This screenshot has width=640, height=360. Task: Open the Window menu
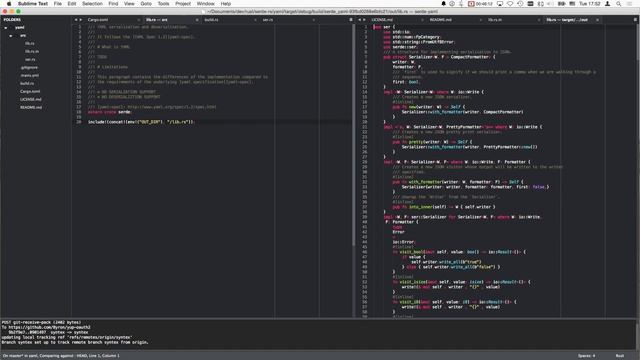pos(205,4)
